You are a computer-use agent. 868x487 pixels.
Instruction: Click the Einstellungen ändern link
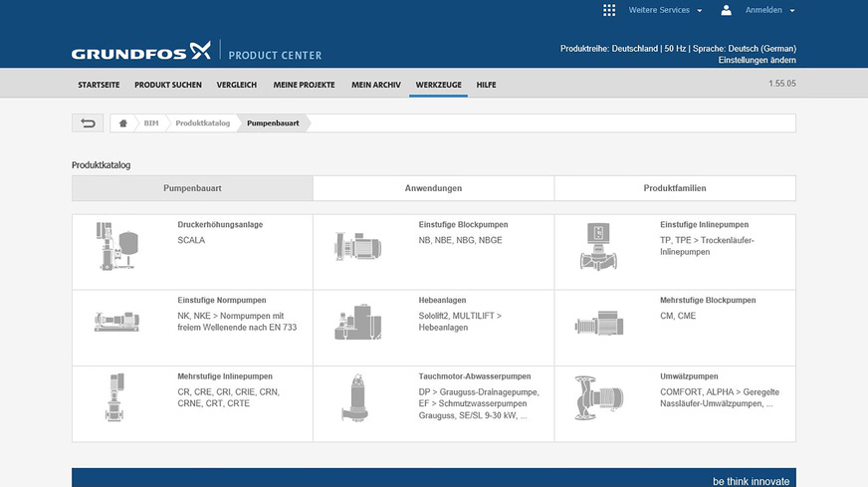pyautogui.click(x=757, y=60)
